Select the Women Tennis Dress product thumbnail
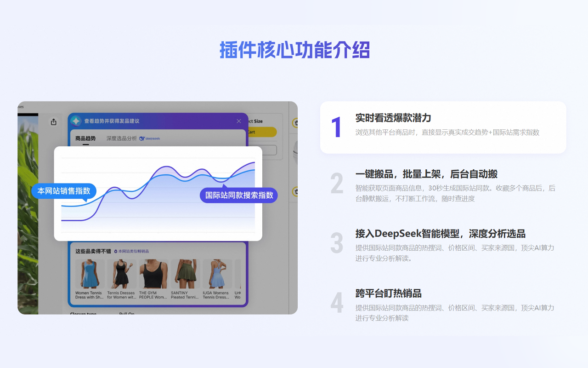 pyautogui.click(x=90, y=273)
